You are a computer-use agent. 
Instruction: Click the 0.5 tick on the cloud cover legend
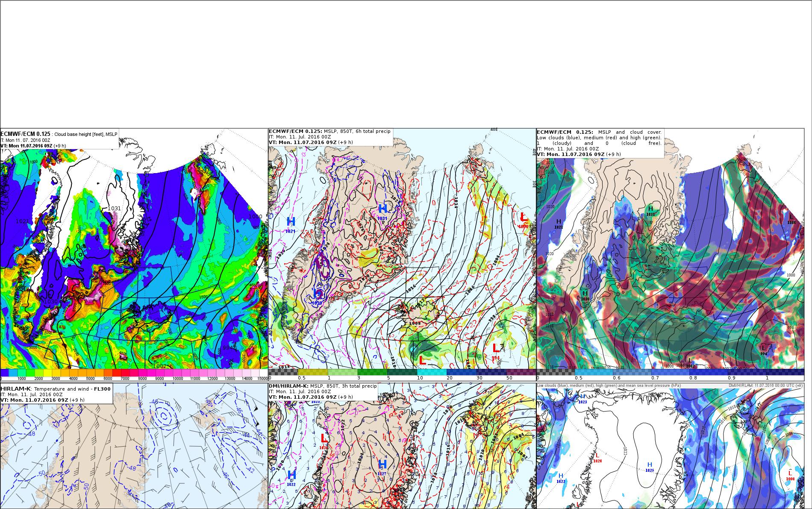click(x=578, y=378)
